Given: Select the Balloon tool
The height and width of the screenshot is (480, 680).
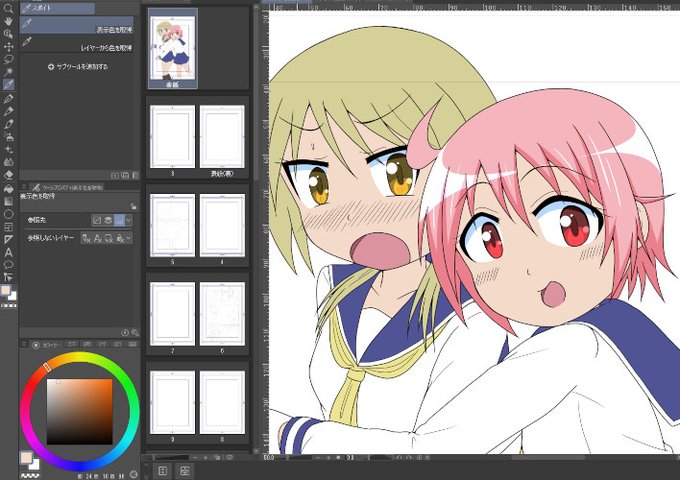Looking at the screenshot, I should click(x=8, y=264).
